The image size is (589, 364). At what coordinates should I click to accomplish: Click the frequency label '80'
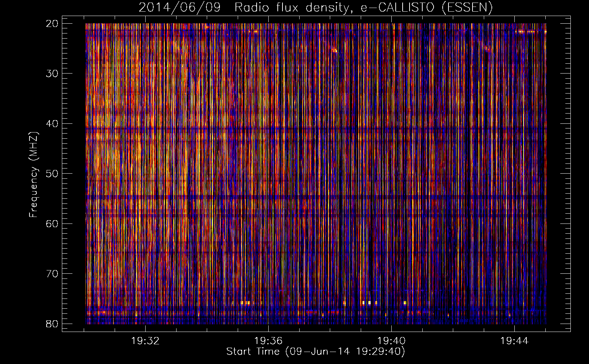tap(52, 324)
